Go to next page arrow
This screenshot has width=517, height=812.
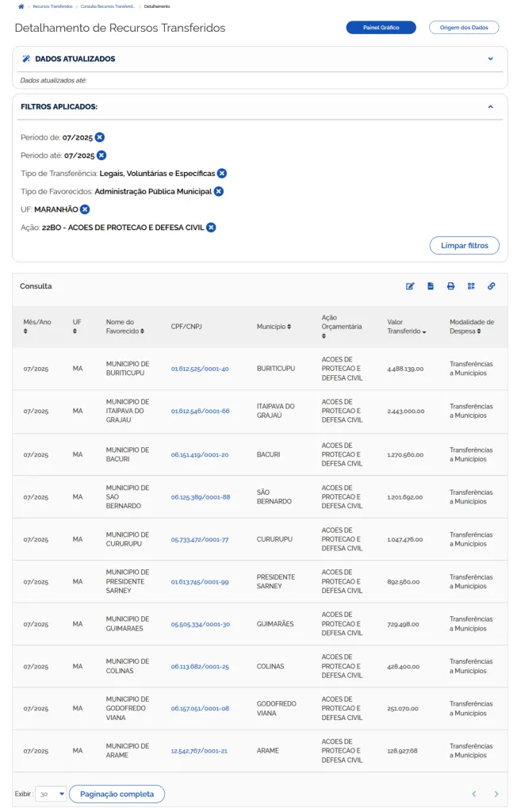pyautogui.click(x=496, y=794)
